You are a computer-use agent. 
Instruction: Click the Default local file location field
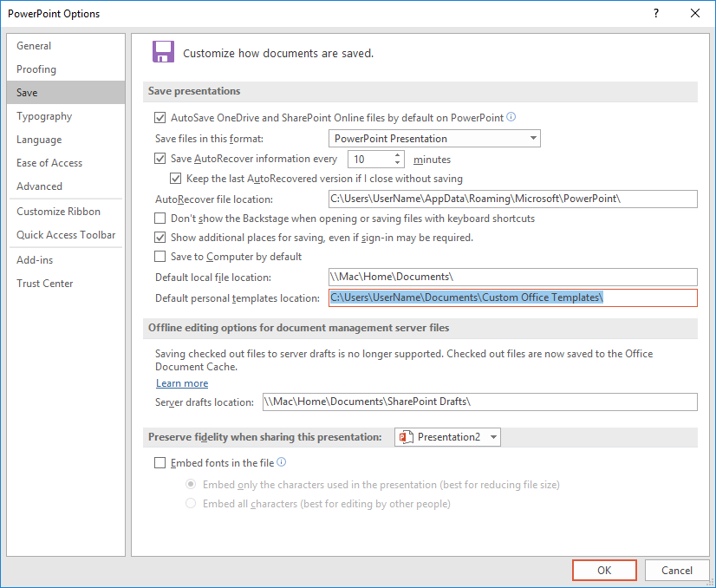(513, 277)
